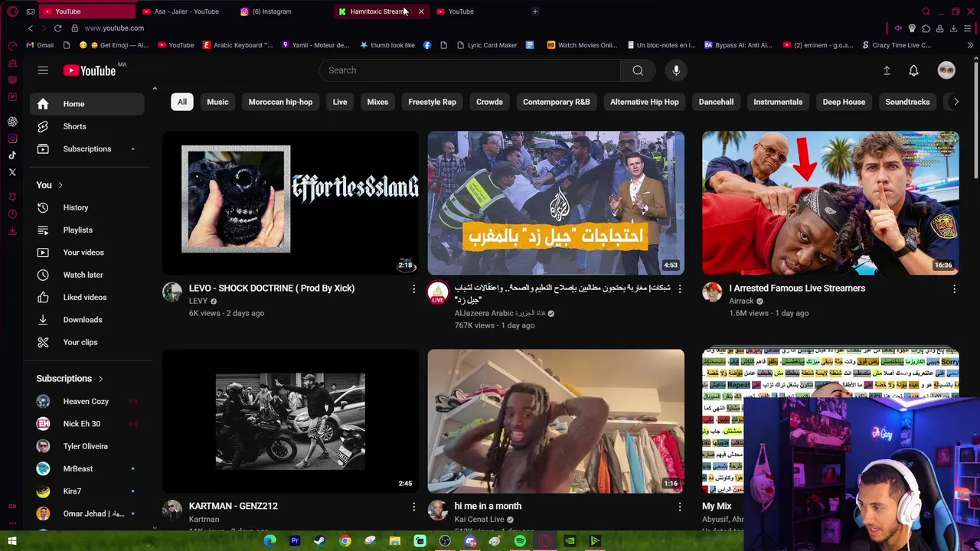Image resolution: width=980 pixels, height=551 pixels.
Task: Open a new tab with plus button
Action: (x=535, y=11)
